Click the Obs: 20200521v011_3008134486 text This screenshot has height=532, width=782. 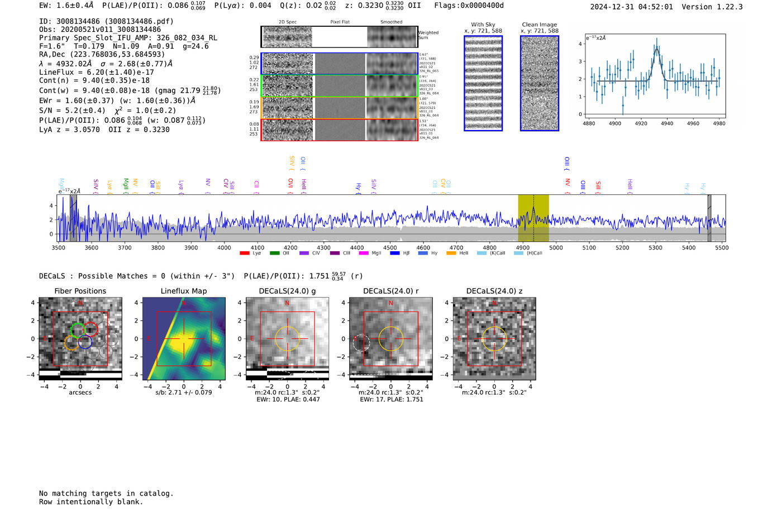point(100,30)
